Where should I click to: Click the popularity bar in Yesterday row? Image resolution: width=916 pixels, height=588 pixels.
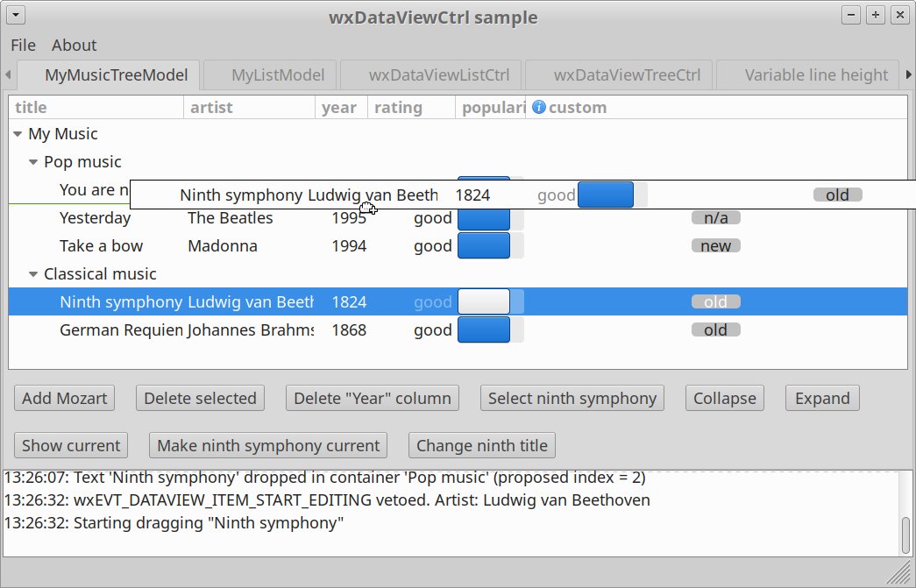(490, 218)
